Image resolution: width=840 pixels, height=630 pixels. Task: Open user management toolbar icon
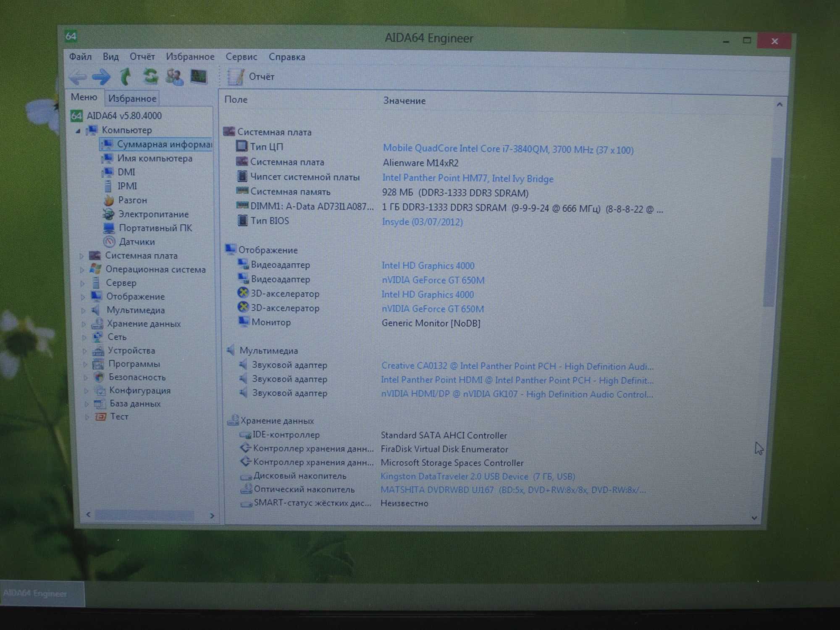coord(174,77)
